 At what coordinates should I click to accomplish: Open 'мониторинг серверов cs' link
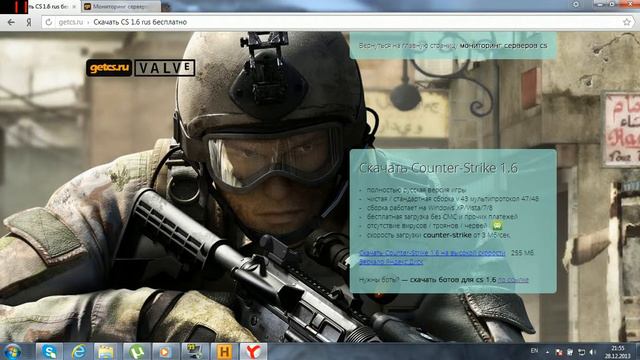click(x=503, y=46)
